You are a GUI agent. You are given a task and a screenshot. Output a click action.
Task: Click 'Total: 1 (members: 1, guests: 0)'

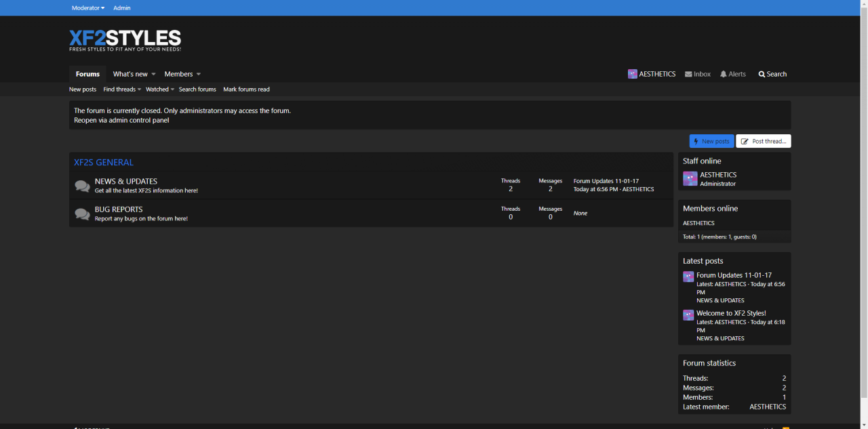point(719,237)
